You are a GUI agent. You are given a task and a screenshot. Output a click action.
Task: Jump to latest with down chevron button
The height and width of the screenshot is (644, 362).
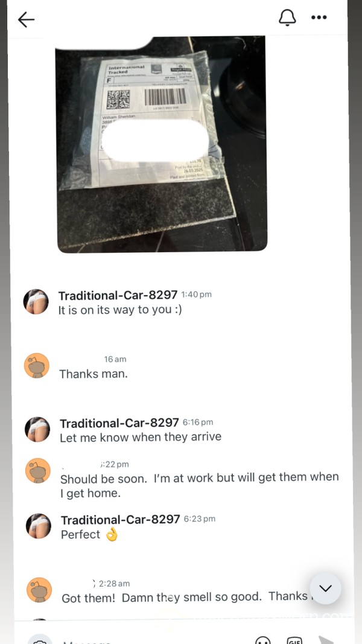click(325, 588)
